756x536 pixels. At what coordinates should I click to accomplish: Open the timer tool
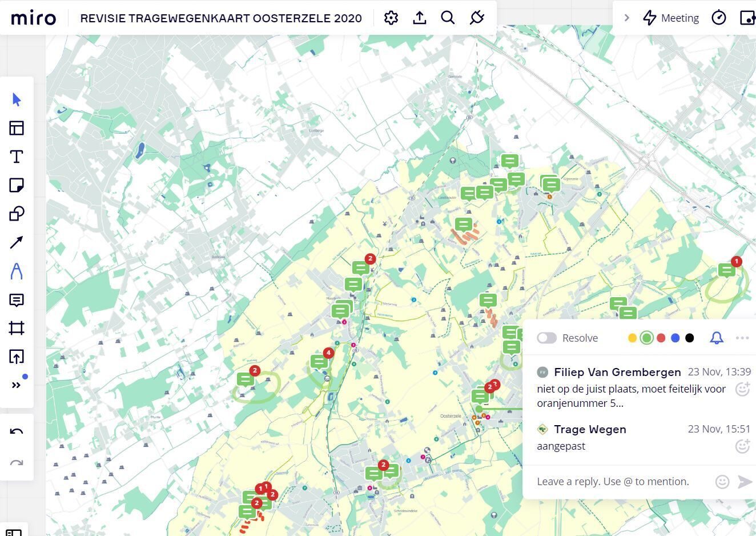(719, 18)
